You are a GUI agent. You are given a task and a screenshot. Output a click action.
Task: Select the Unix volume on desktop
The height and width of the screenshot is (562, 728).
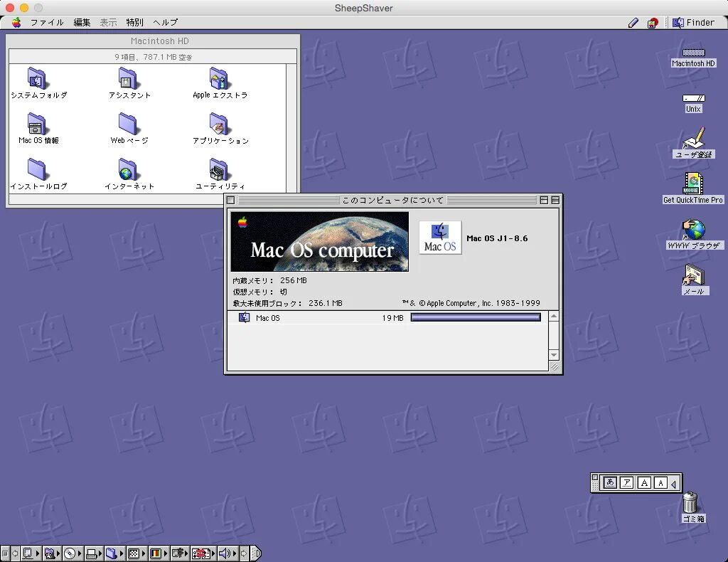[694, 98]
